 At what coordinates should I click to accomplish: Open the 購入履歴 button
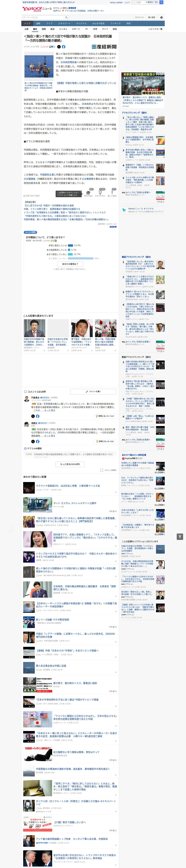point(152,18)
